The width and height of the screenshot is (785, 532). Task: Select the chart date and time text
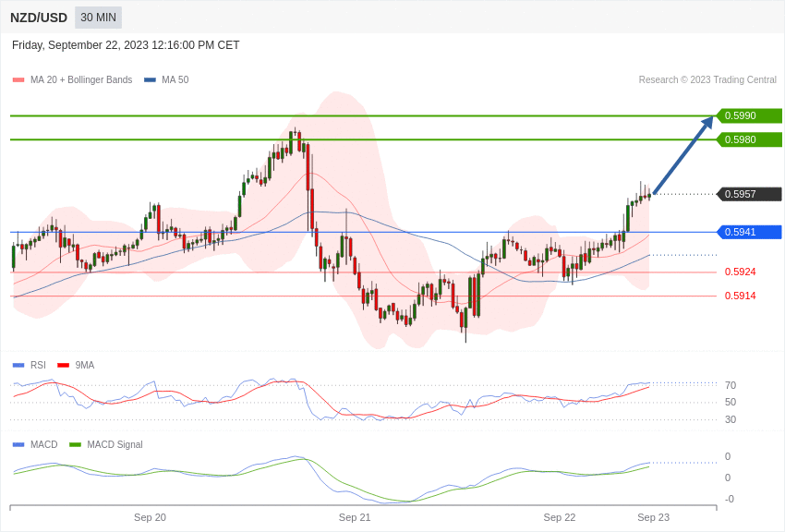[126, 45]
